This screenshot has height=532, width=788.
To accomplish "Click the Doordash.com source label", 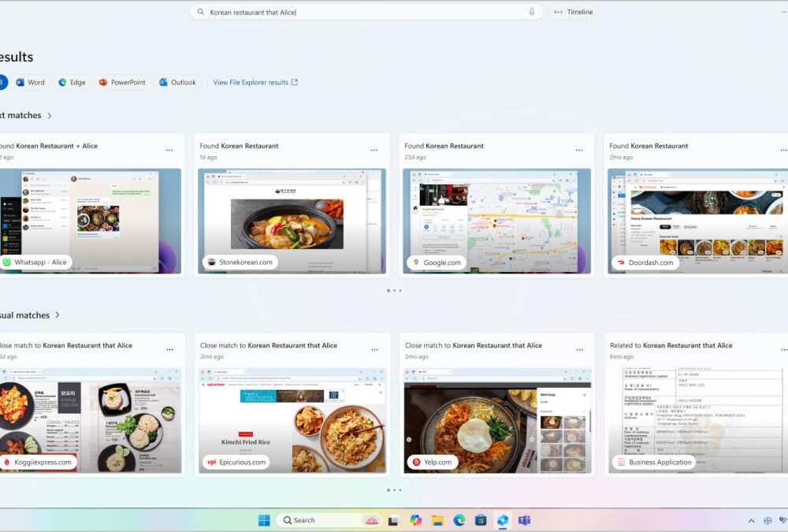I will pyautogui.click(x=645, y=262).
